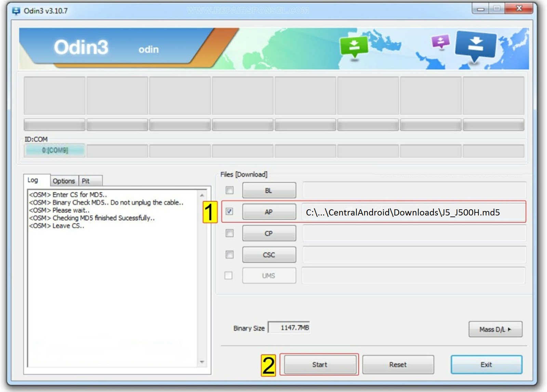Click log line 'Leave CS..'
The width and height of the screenshot is (547, 392).
56,226
